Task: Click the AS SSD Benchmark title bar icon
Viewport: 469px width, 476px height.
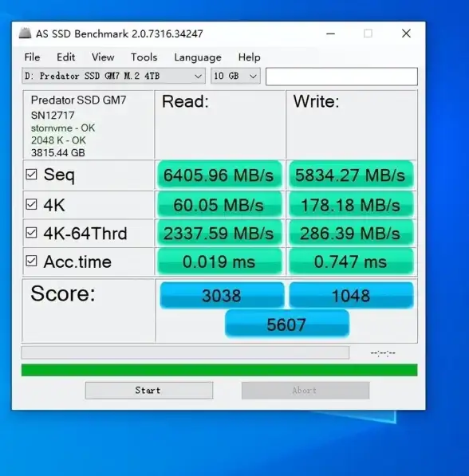Action: 25,33
